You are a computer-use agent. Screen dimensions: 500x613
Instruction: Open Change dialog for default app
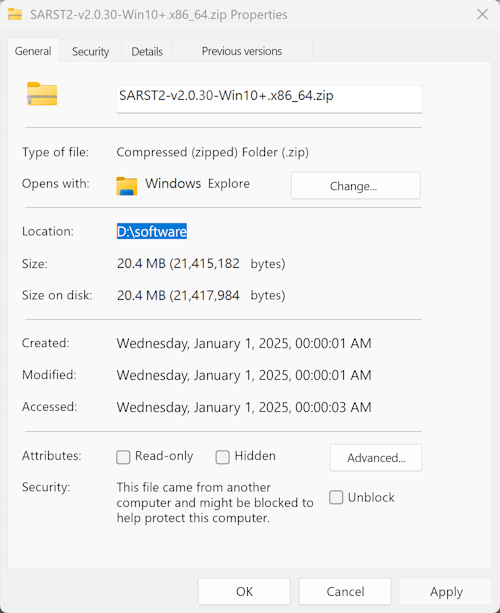(x=356, y=186)
